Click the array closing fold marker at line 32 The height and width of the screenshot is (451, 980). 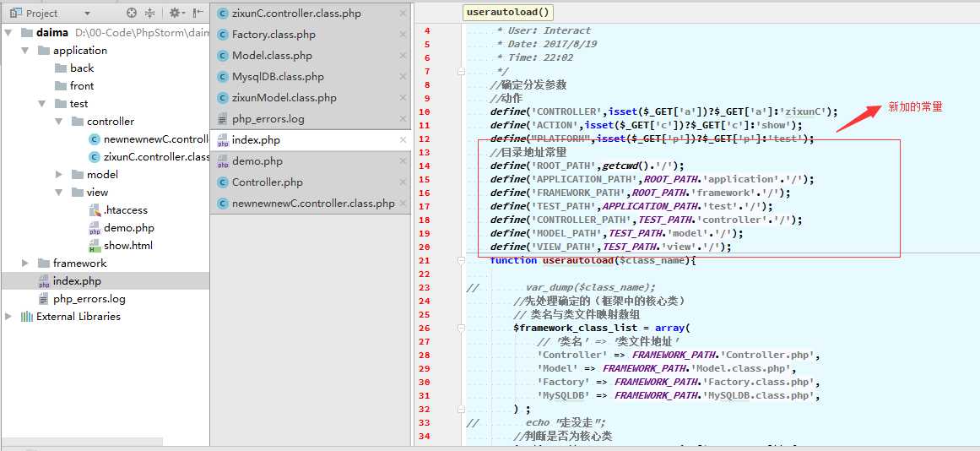(x=461, y=409)
